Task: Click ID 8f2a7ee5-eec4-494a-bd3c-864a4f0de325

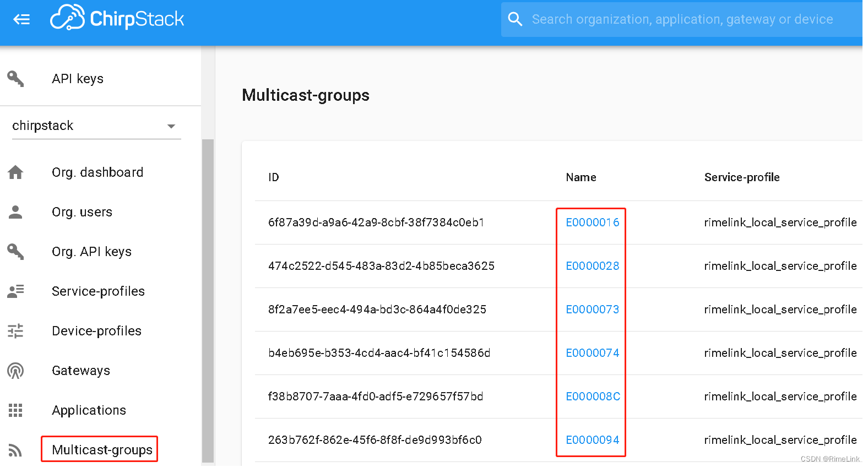Action: (x=377, y=309)
